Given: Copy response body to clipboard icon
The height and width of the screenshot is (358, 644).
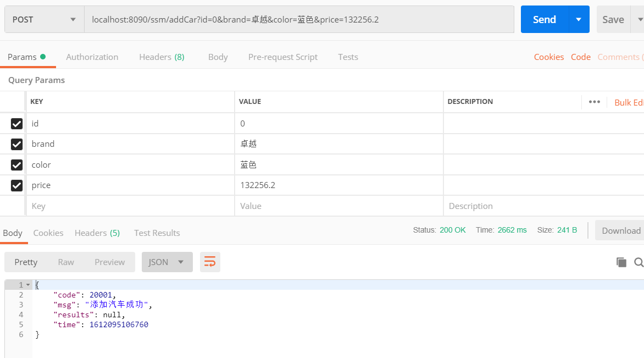Looking at the screenshot, I should click(621, 262).
